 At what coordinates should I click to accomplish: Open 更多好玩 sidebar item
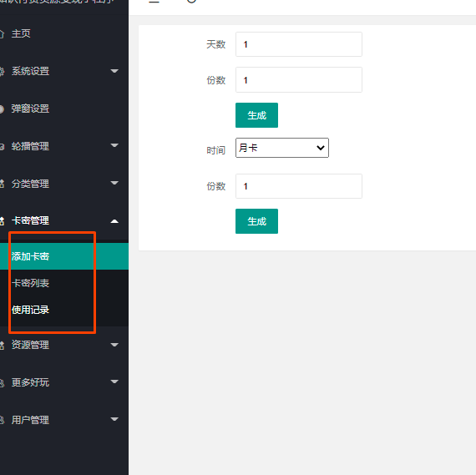(30, 382)
